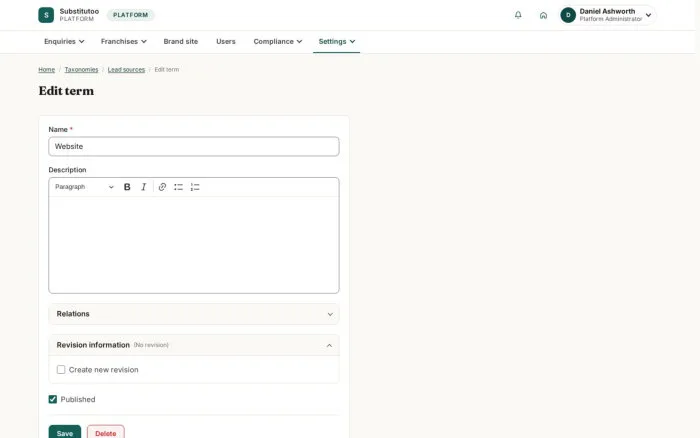Open the Compliance menu
Viewport: 700px width, 438px height.
[278, 42]
